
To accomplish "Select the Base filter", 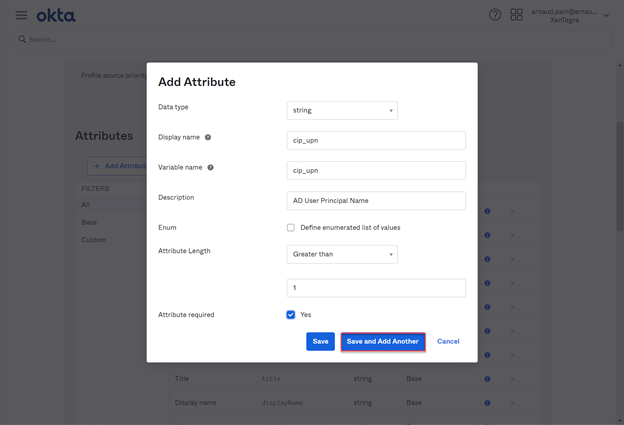I will (x=89, y=222).
